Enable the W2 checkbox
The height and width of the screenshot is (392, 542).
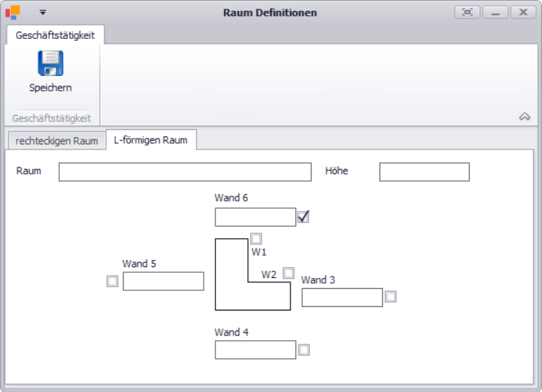point(288,273)
